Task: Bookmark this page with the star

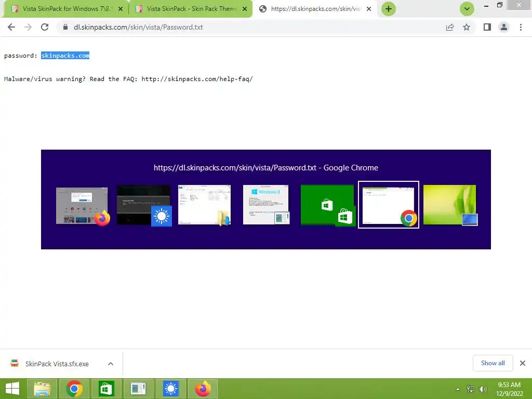Action: [x=467, y=27]
